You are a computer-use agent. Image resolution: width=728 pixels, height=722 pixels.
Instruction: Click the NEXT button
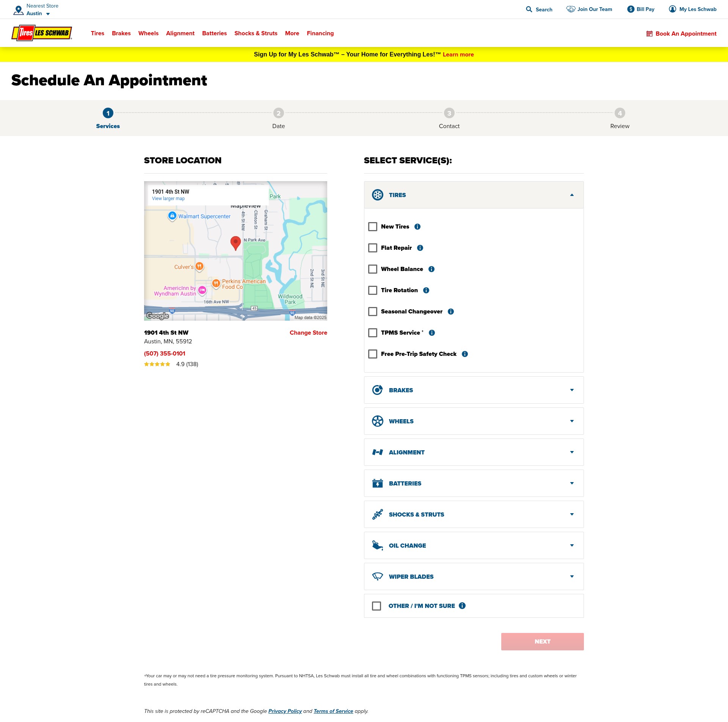542,642
